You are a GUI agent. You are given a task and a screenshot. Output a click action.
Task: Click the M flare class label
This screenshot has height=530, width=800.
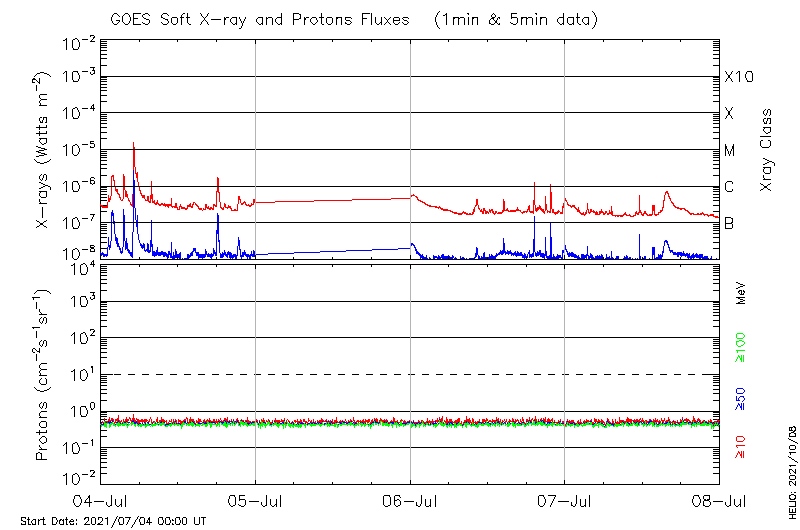730,151
